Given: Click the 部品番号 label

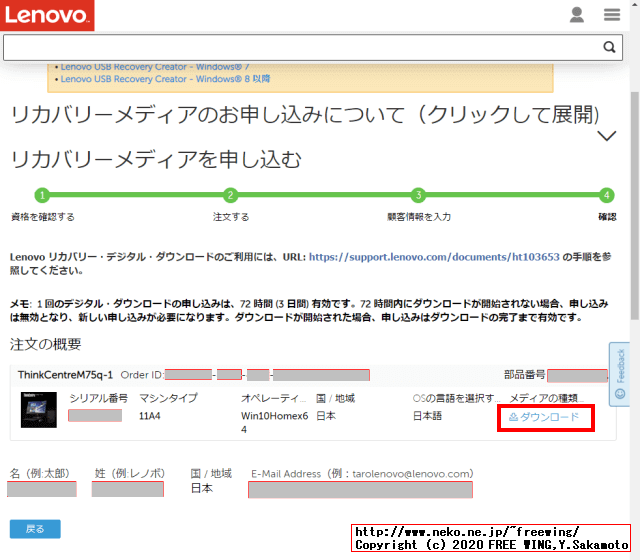Looking at the screenshot, I should pos(524,374).
